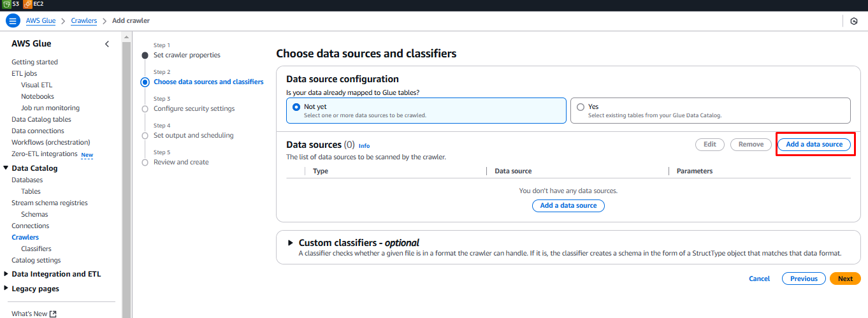Click the highlighted Add a data source button

[x=814, y=145]
